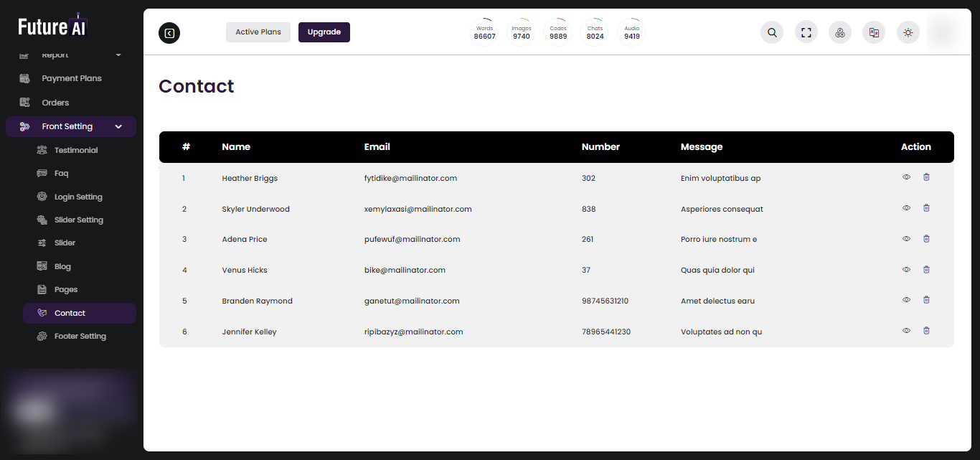Expand the Report menu dropdown arrow
The height and width of the screenshot is (460, 980).
click(x=118, y=55)
